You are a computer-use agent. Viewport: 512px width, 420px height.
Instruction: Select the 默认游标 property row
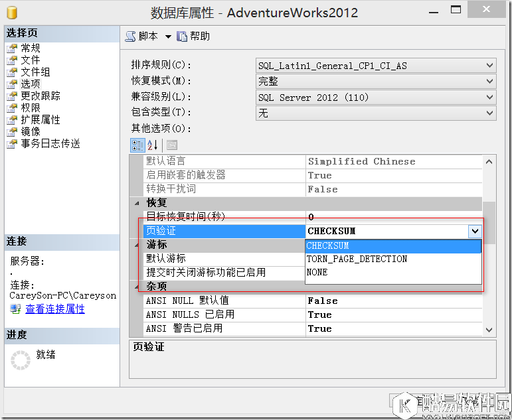[224, 259]
